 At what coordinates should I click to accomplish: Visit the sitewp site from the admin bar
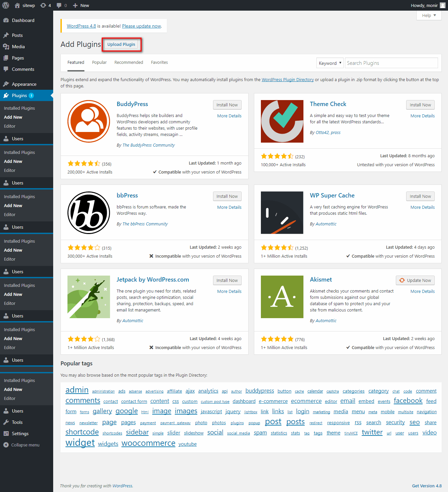point(25,5)
